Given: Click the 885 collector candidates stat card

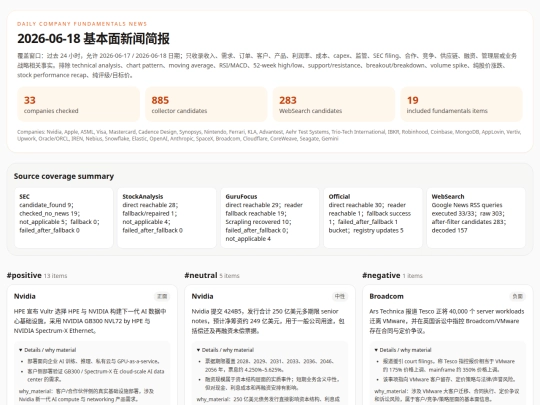Looking at the screenshot, I should (x=206, y=104).
